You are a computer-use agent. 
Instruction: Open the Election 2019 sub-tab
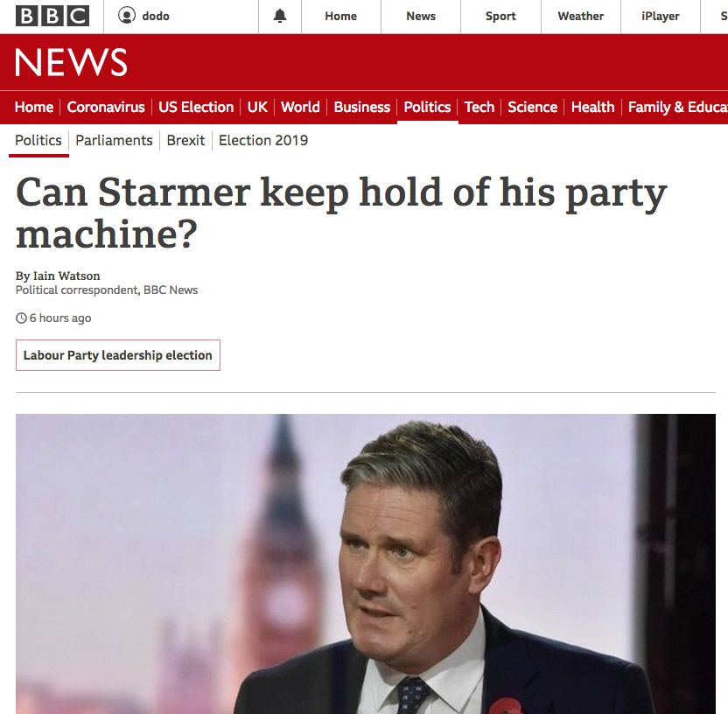[263, 140]
